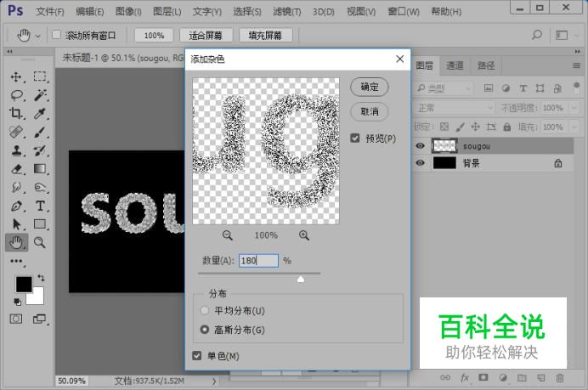Select the Hand tool in toolbox
This screenshot has width=588, height=390.
(16, 243)
